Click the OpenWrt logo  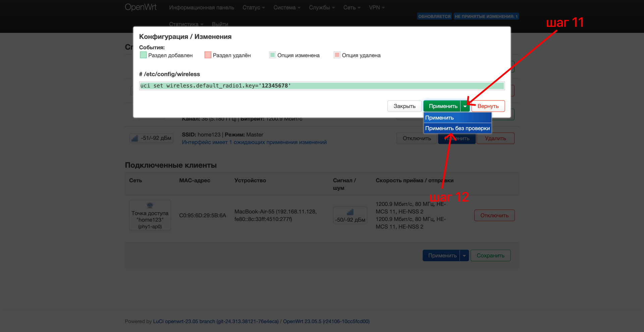pyautogui.click(x=141, y=7)
